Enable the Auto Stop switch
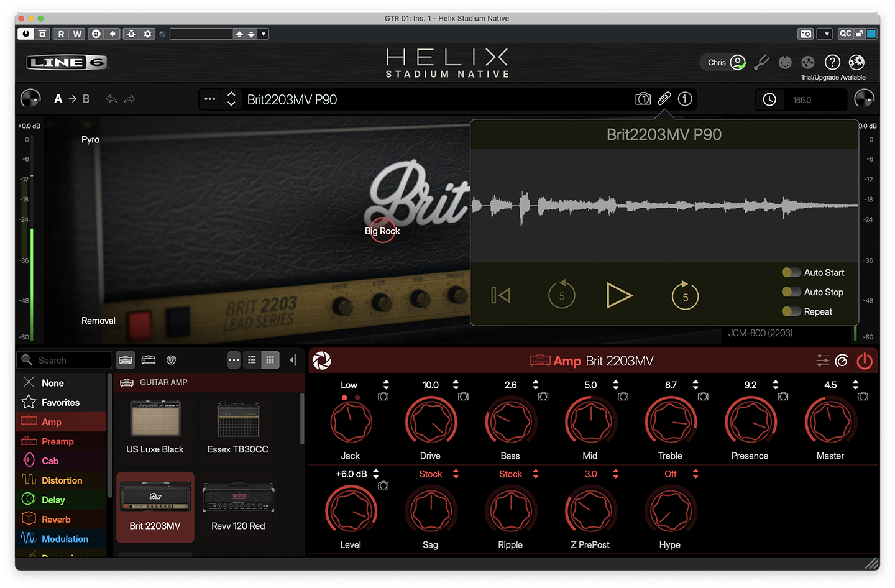This screenshot has width=895, height=588. pyautogui.click(x=791, y=292)
